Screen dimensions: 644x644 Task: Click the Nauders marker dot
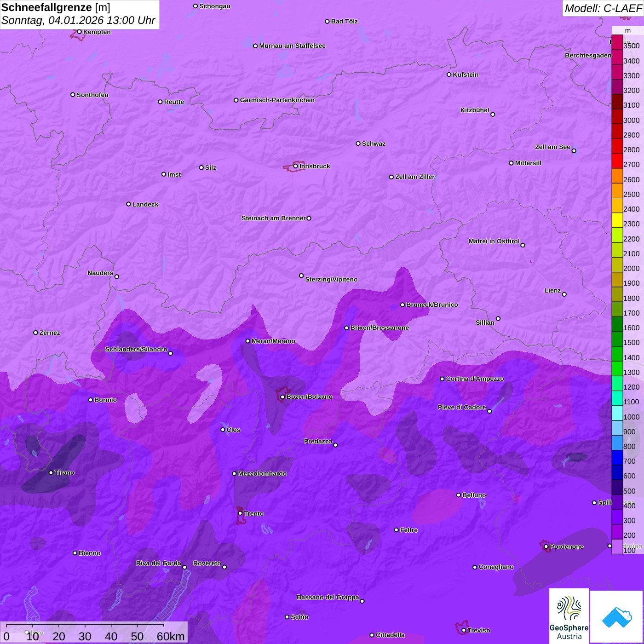tap(117, 277)
